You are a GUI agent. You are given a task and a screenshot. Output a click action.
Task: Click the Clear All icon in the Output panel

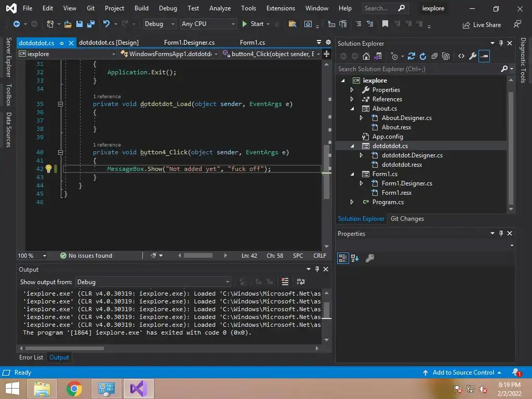click(x=285, y=282)
